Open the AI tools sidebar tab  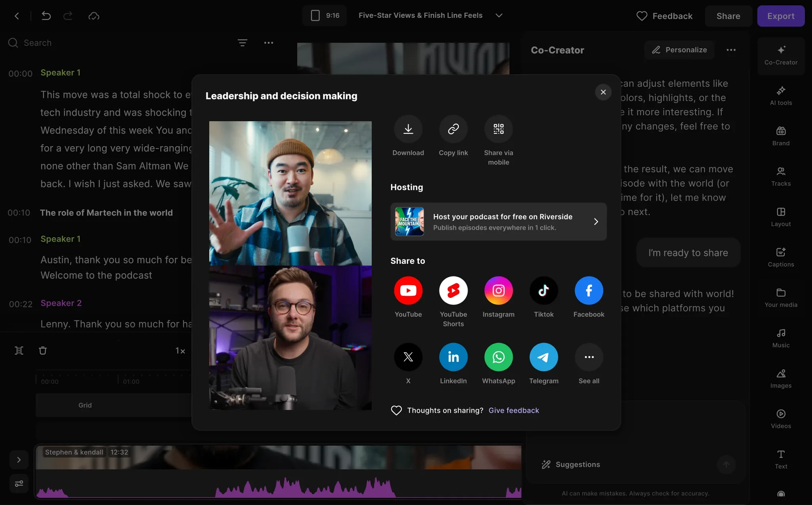tap(781, 96)
